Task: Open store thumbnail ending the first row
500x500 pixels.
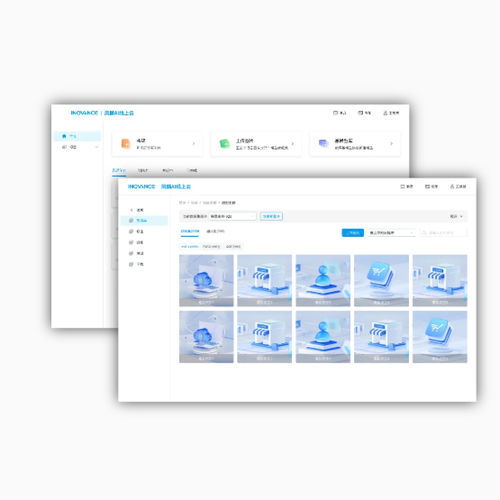Action: (440, 280)
